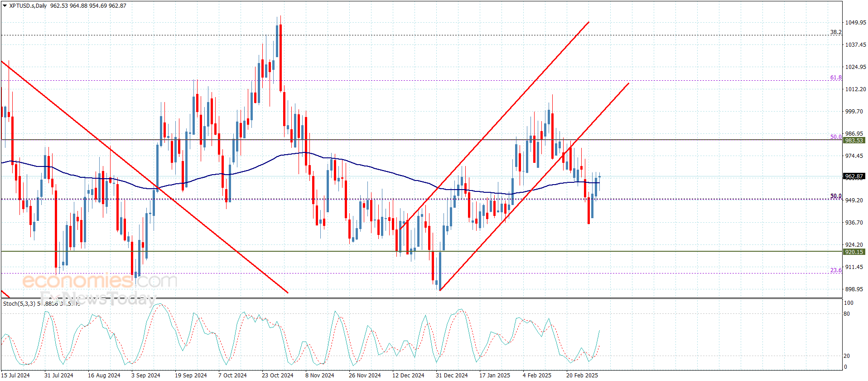
Task: Click the 898.95 price axis label
Action: pyautogui.click(x=854, y=289)
